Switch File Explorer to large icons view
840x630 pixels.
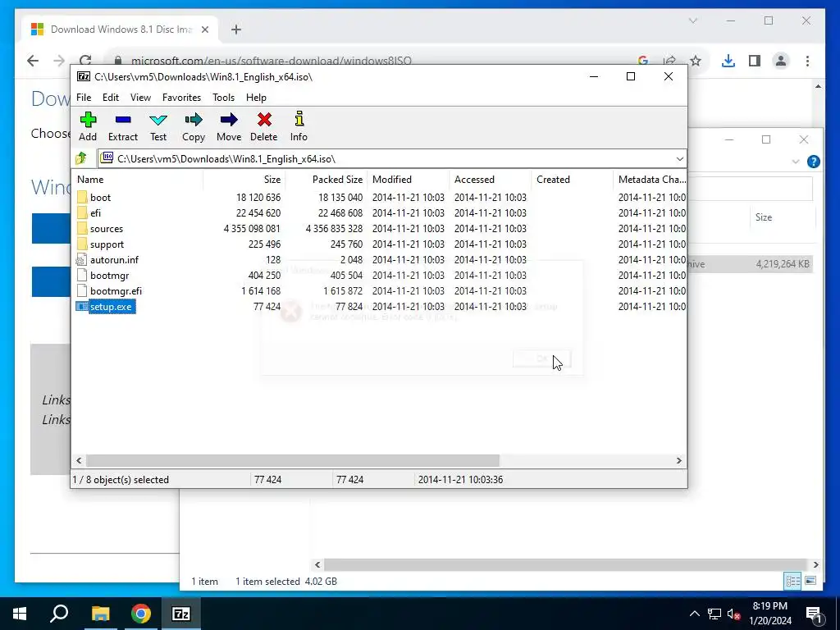(810, 581)
